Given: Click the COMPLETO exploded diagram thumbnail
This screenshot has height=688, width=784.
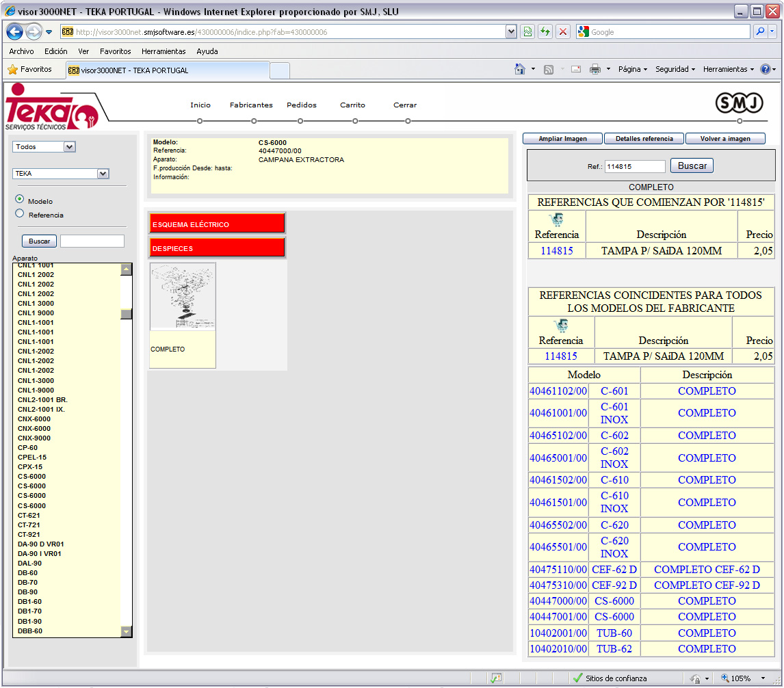Looking at the screenshot, I should coord(183,296).
